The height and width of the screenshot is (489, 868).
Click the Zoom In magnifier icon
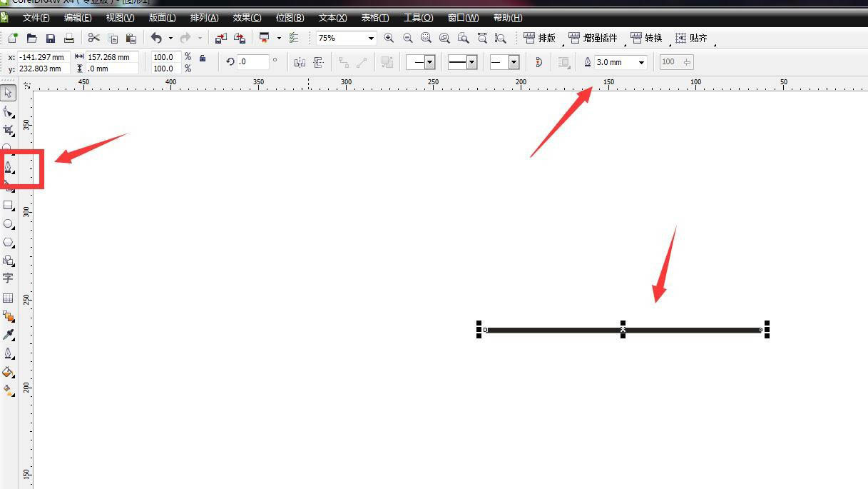389,38
